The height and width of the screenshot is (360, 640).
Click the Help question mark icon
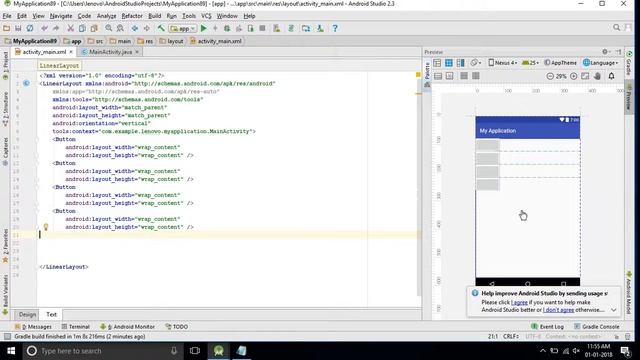(335, 28)
